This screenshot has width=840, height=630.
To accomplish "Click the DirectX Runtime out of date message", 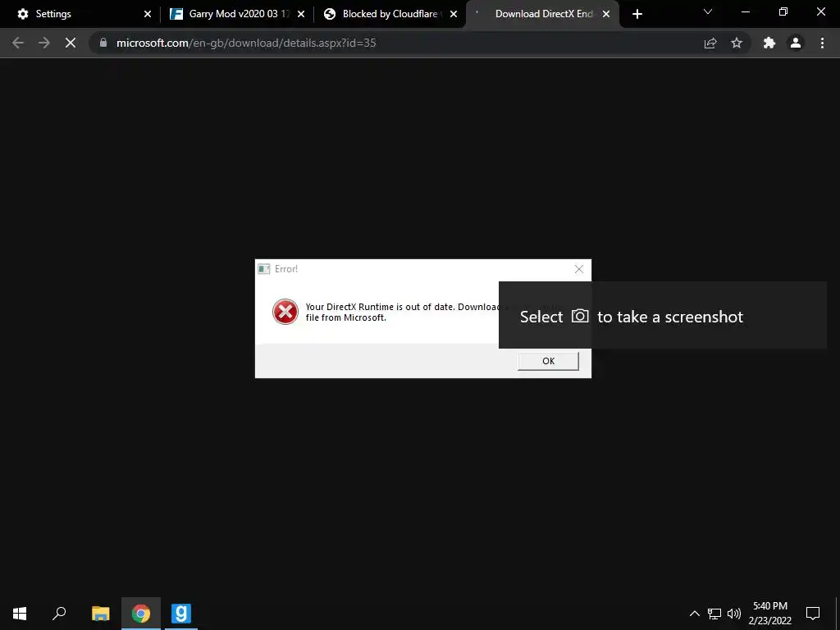I will [x=402, y=312].
